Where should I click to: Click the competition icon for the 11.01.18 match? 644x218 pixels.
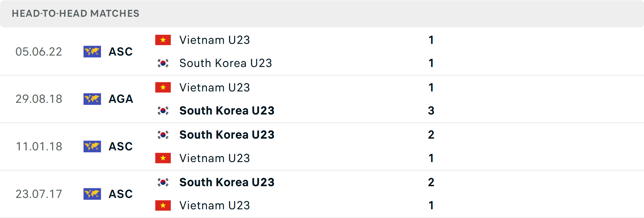[92, 146]
